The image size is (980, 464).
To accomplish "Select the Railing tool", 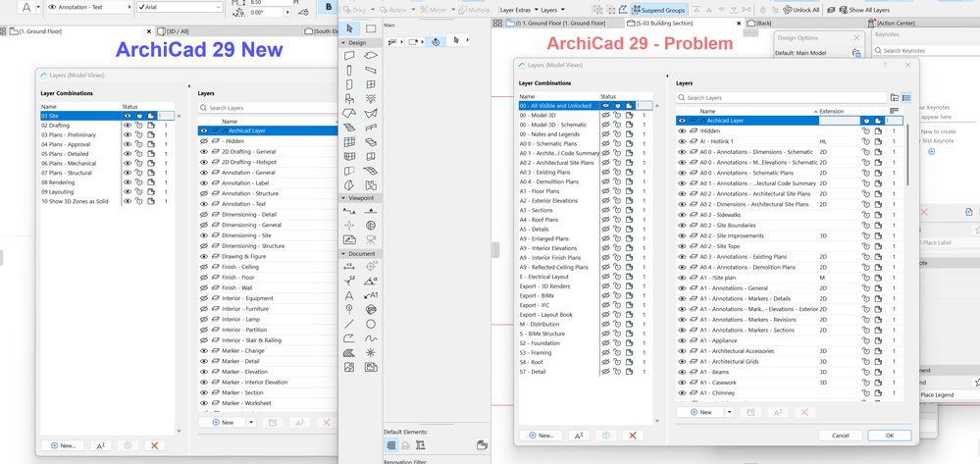I will click(x=371, y=128).
